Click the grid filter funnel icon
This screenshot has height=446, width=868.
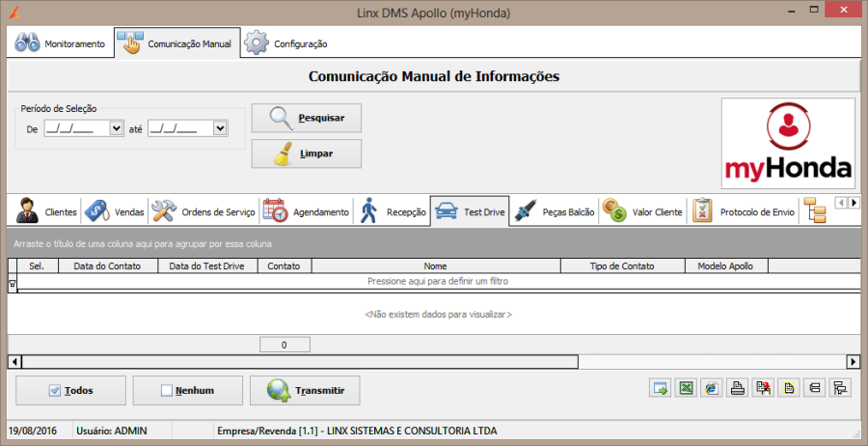13,283
